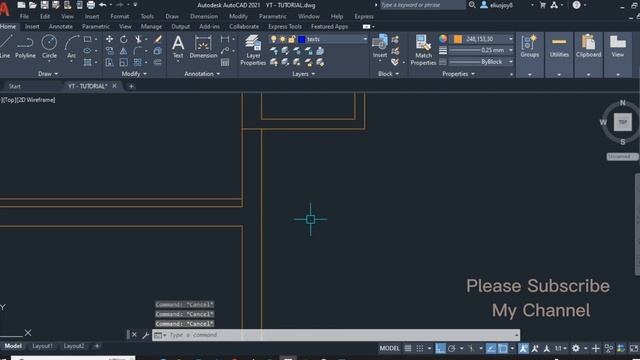Toggle 2D object snap in status bar
Image resolution: width=640 pixels, height=360 pixels.
[503, 348]
